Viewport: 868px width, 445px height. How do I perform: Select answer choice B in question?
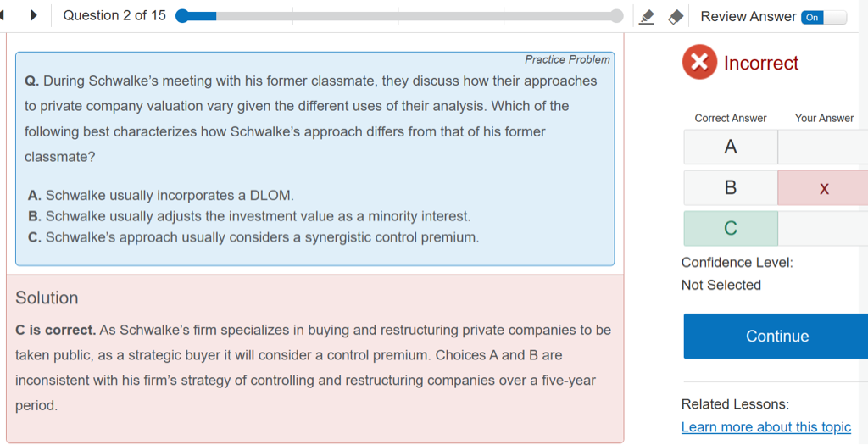(249, 216)
